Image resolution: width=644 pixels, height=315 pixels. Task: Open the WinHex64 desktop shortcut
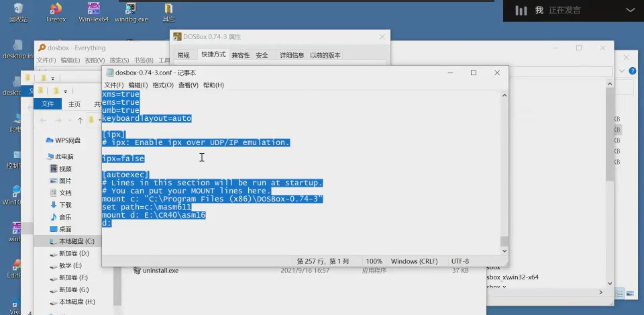click(x=94, y=11)
